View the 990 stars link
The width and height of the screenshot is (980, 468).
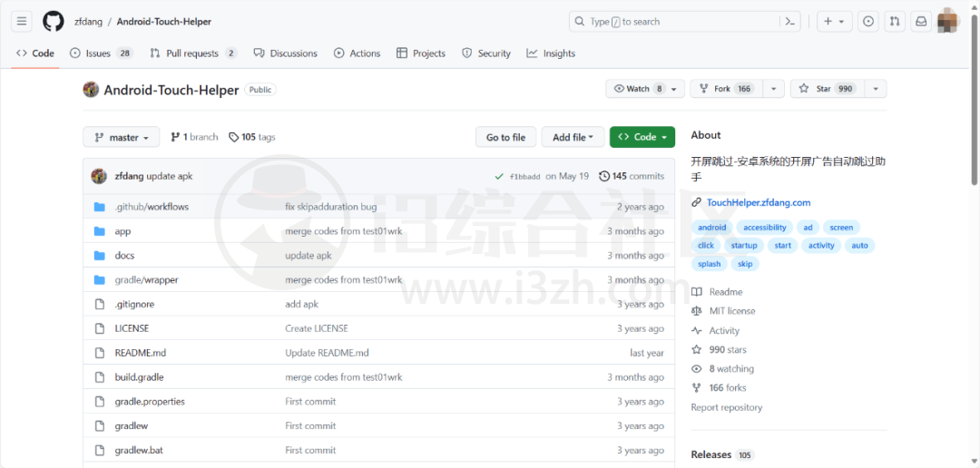(x=720, y=350)
